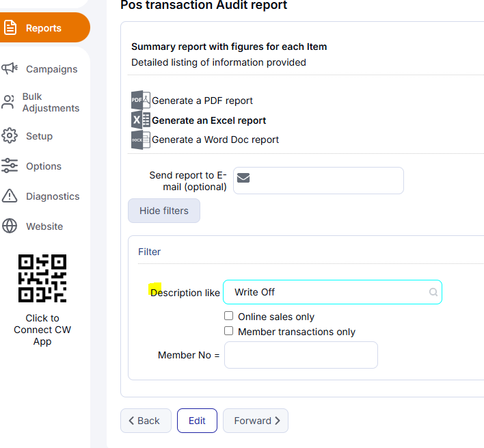Click the search magnifier in Description field

433,292
